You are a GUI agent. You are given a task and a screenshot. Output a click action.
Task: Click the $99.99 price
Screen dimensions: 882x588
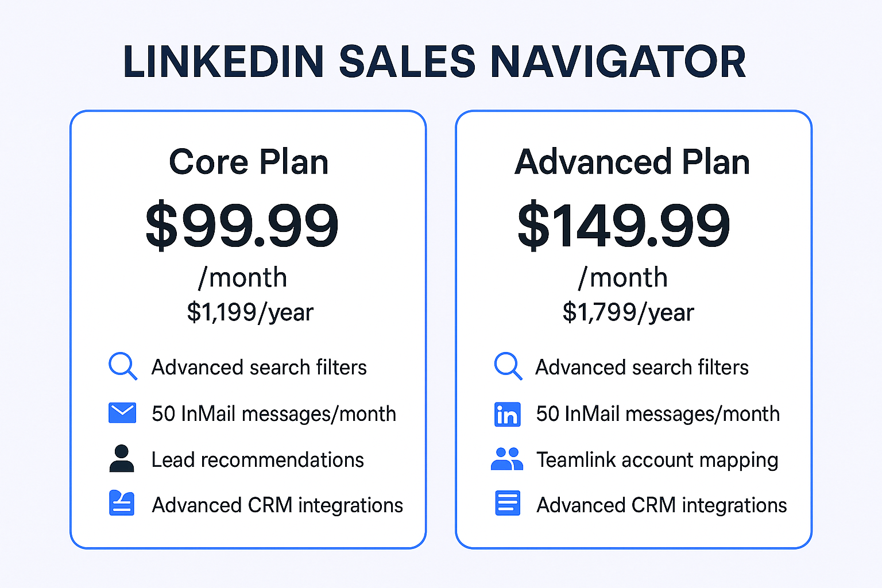tap(242, 226)
